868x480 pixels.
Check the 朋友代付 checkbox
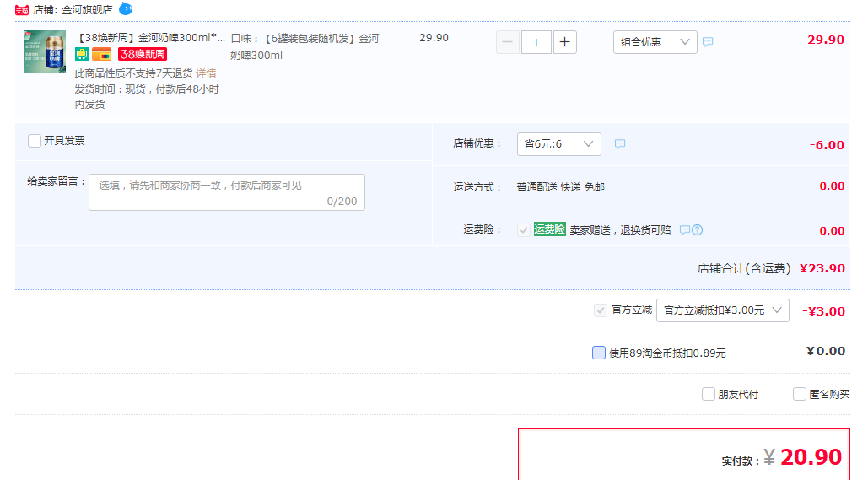(x=708, y=394)
